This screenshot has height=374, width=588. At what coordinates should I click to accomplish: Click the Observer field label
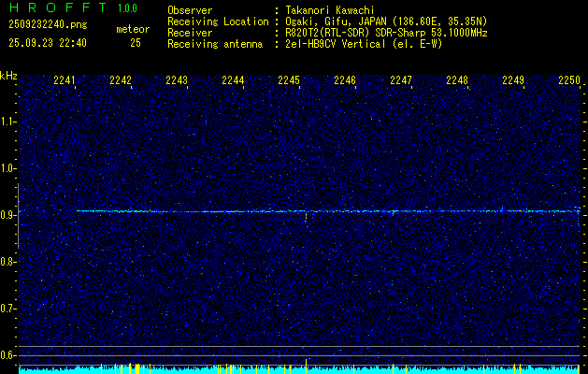pos(190,10)
